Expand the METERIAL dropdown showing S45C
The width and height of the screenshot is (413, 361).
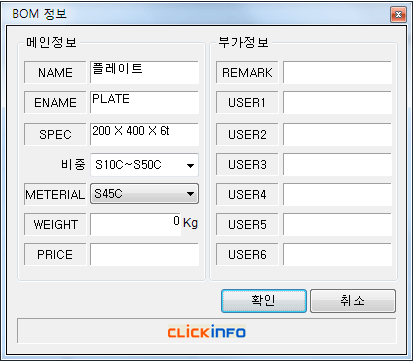click(x=144, y=194)
